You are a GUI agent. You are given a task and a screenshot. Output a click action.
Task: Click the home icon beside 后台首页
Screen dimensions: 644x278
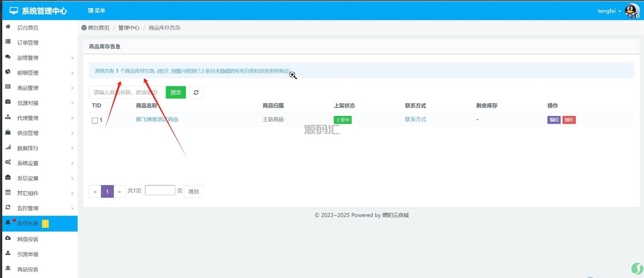(x=8, y=27)
